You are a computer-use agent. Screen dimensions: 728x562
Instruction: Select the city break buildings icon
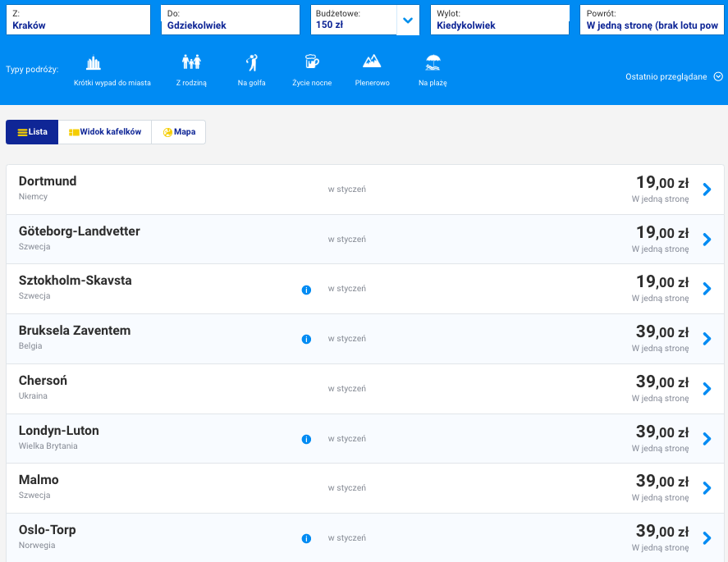pyautogui.click(x=94, y=62)
